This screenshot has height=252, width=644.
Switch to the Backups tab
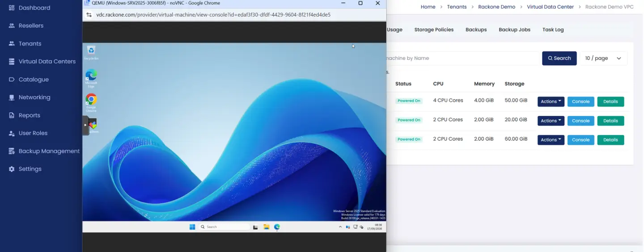coord(476,29)
